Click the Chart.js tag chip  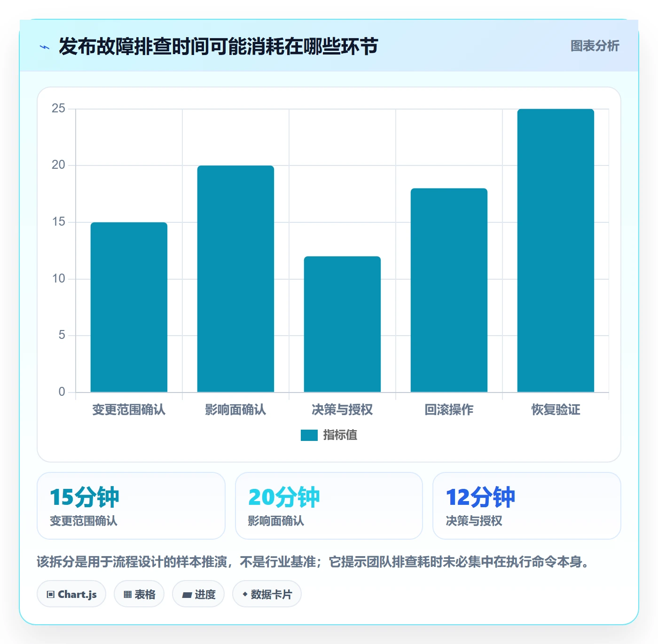(x=71, y=594)
